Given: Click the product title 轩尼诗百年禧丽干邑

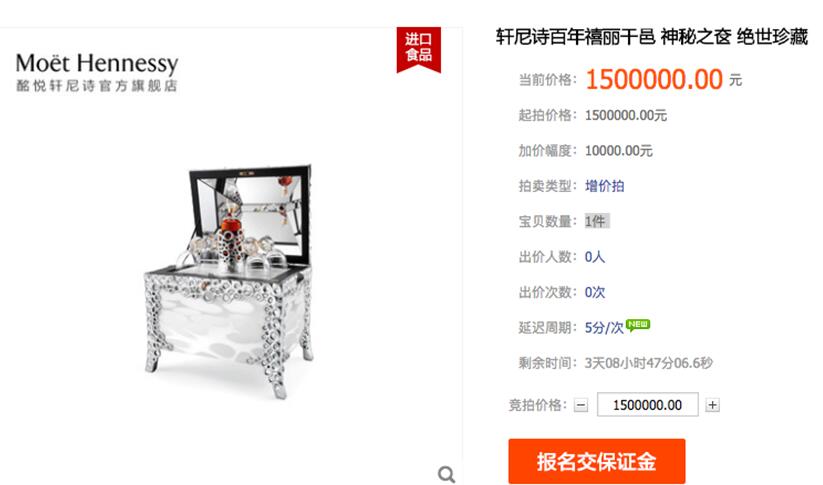Looking at the screenshot, I should pyautogui.click(x=576, y=37).
